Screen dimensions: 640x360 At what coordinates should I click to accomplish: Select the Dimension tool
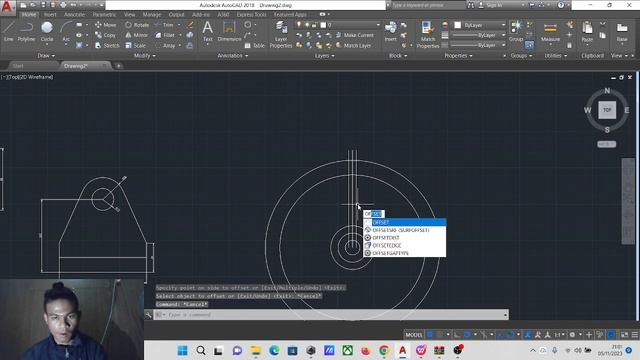(x=229, y=32)
